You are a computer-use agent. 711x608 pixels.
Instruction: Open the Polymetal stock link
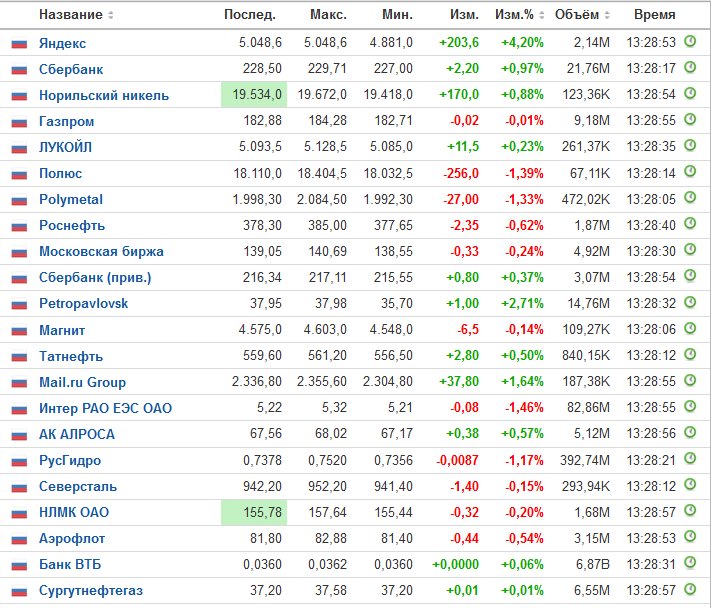click(71, 199)
